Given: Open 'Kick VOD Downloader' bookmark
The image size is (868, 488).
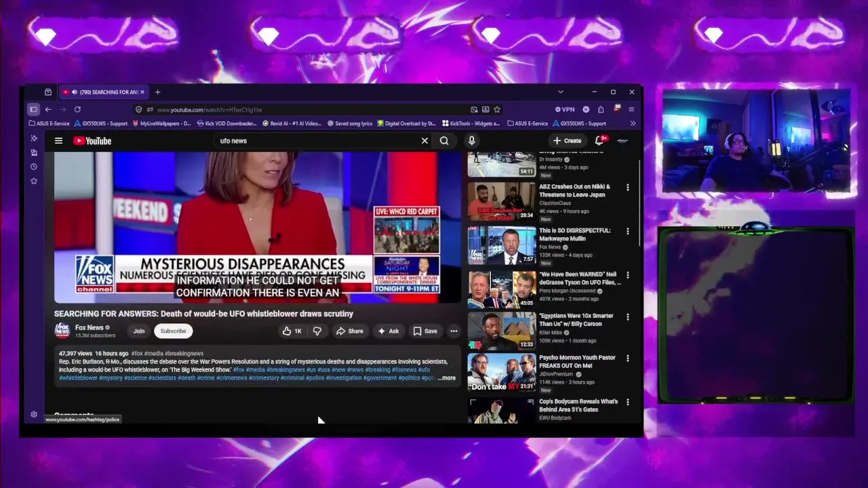Looking at the screenshot, I should point(226,123).
